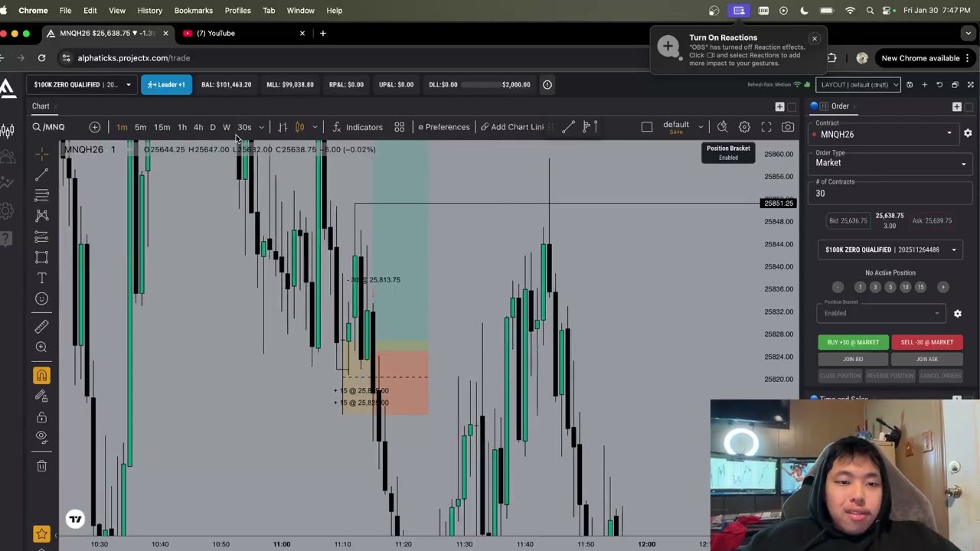
Task: Select the ruler measure tool
Action: pos(41,327)
